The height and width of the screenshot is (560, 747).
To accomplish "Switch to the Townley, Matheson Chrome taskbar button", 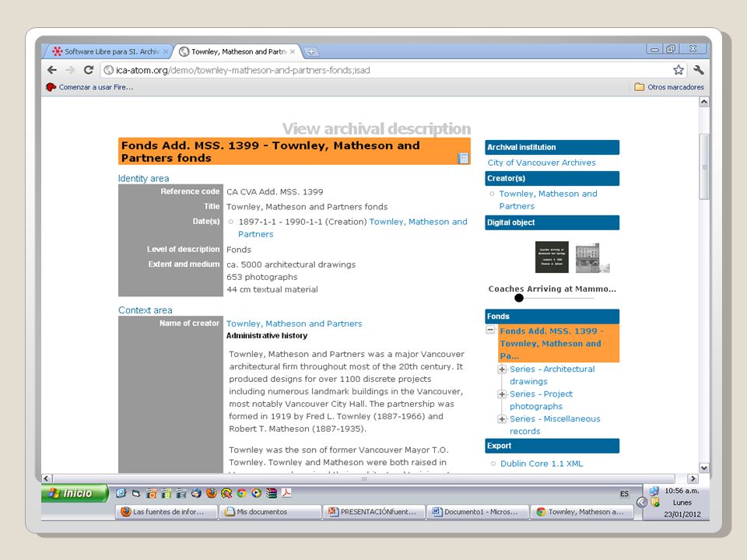I will coord(582,512).
